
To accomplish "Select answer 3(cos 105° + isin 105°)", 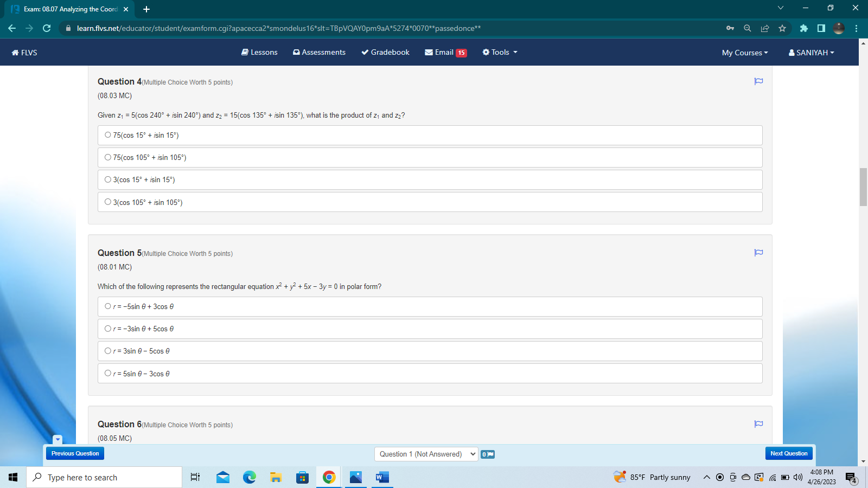I will point(430,202).
